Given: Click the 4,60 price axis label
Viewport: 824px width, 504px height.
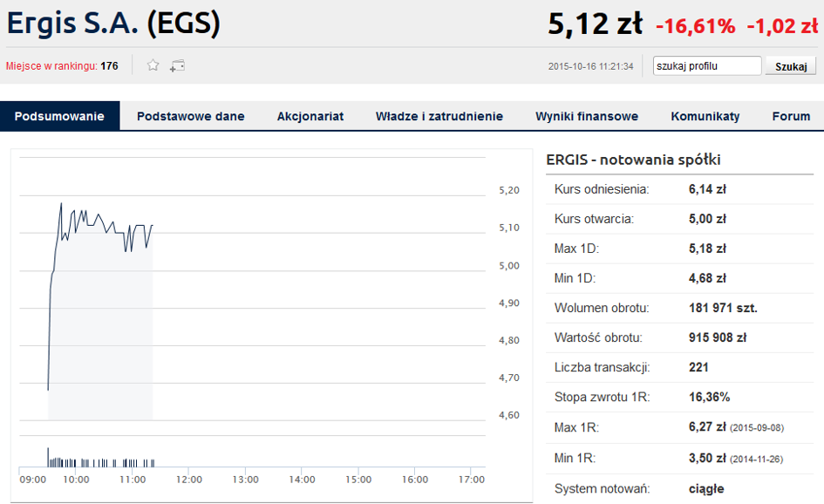Looking at the screenshot, I should 509,415.
